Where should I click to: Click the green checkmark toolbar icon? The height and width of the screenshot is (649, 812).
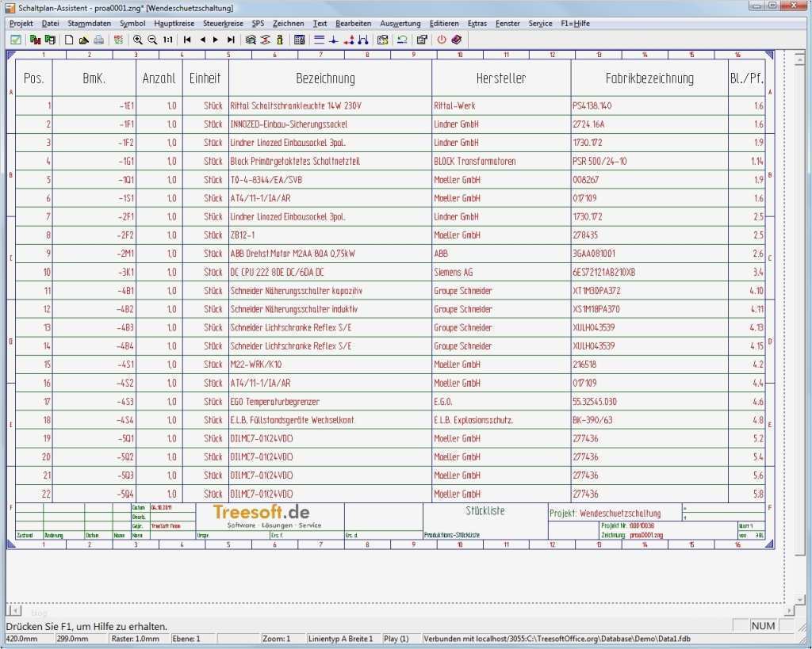pos(15,39)
